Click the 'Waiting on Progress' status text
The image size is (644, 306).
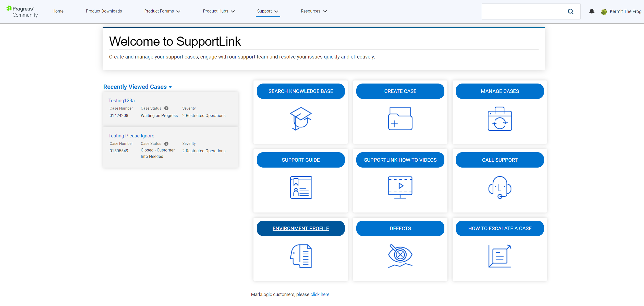coord(159,115)
